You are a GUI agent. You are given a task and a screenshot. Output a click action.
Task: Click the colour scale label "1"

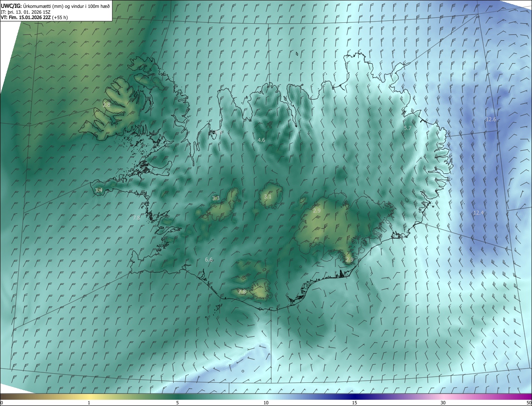click(x=89, y=403)
